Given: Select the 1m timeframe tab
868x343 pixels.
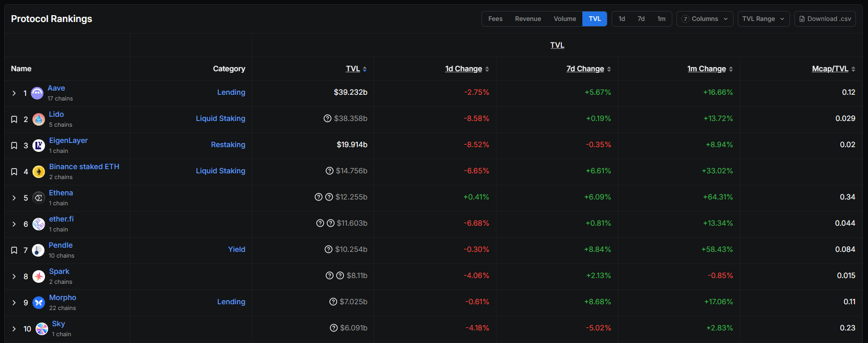Looking at the screenshot, I should click(x=661, y=19).
